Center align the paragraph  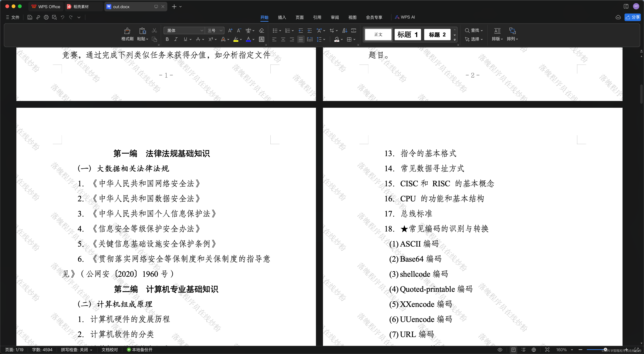[x=283, y=39]
